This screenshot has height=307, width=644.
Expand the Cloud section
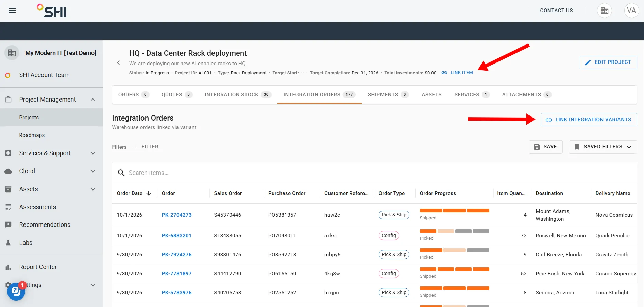click(x=93, y=171)
